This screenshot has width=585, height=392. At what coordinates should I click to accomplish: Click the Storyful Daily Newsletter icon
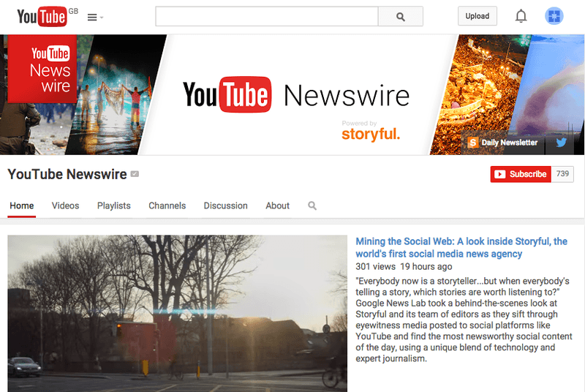[473, 143]
